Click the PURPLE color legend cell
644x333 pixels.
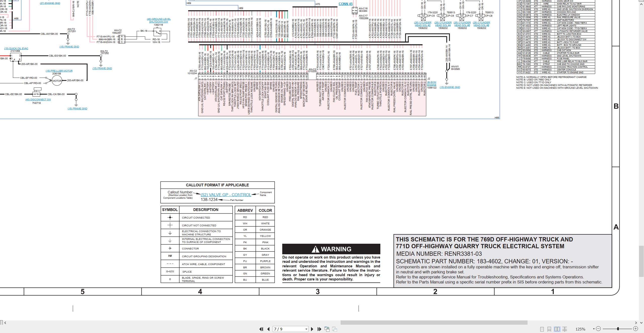(265, 261)
